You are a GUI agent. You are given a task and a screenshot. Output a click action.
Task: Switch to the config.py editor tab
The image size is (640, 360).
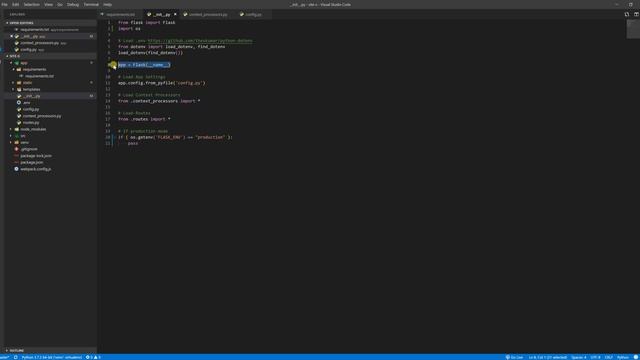pos(253,14)
